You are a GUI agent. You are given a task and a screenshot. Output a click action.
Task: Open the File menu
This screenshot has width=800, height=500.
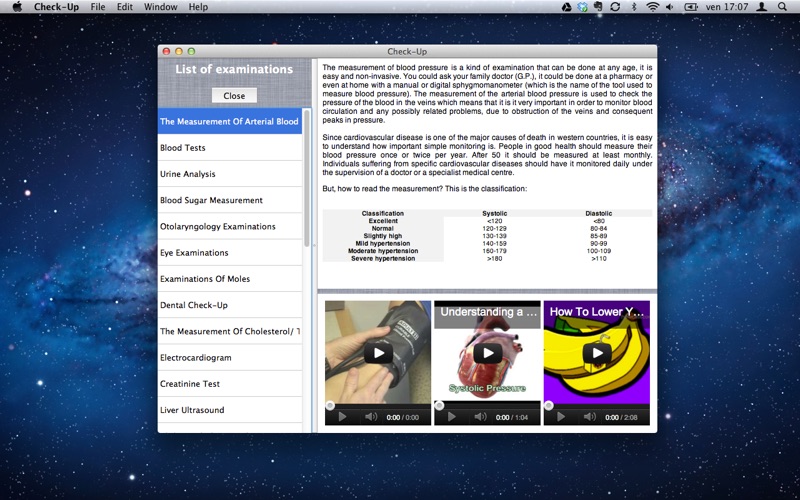coord(98,7)
